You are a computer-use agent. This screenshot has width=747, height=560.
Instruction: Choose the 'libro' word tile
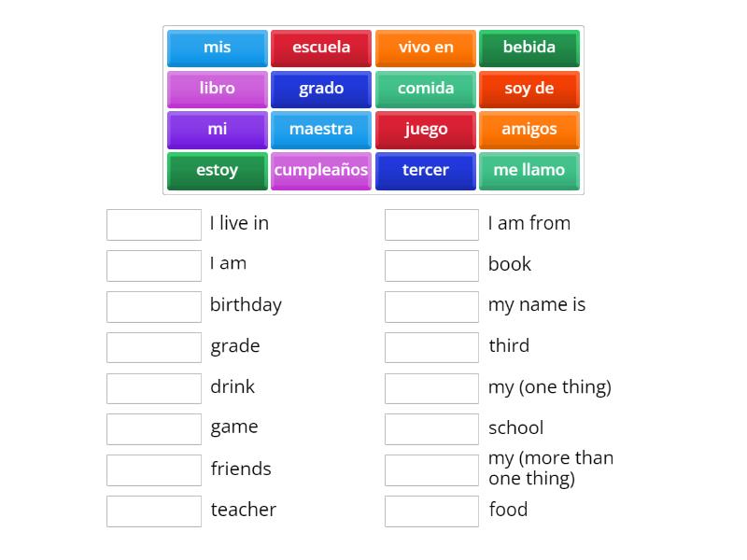click(x=218, y=89)
